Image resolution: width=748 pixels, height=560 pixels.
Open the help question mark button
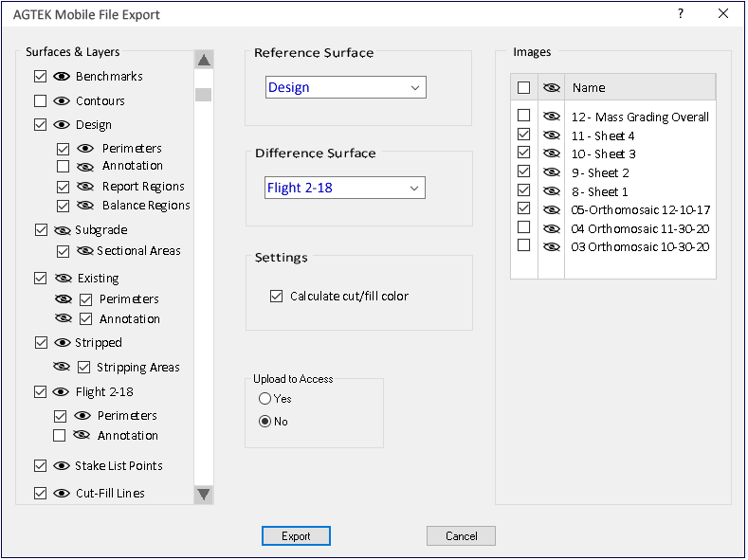[x=680, y=14]
